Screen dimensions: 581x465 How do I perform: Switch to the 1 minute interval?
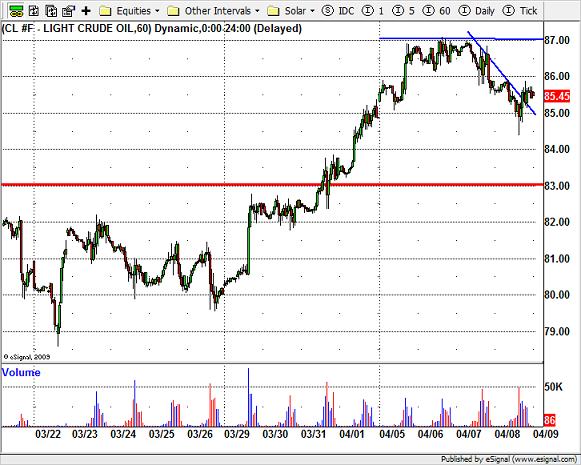click(373, 11)
